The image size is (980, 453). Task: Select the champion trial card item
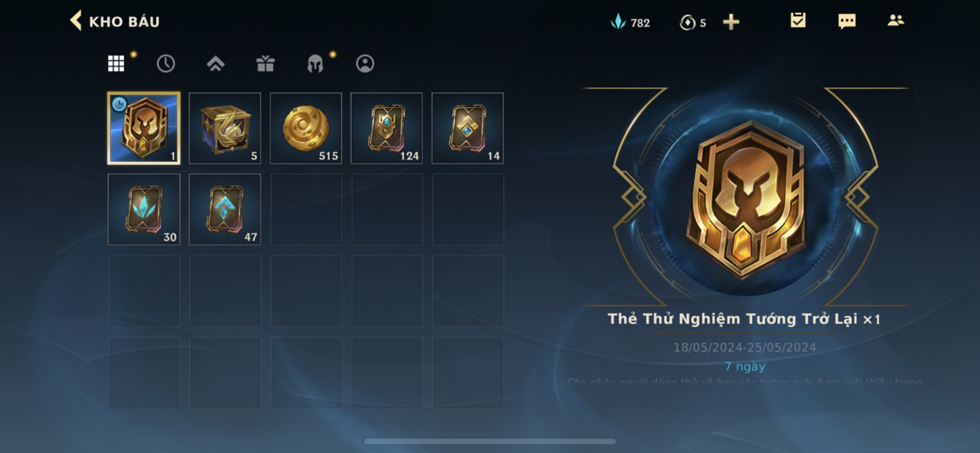144,128
